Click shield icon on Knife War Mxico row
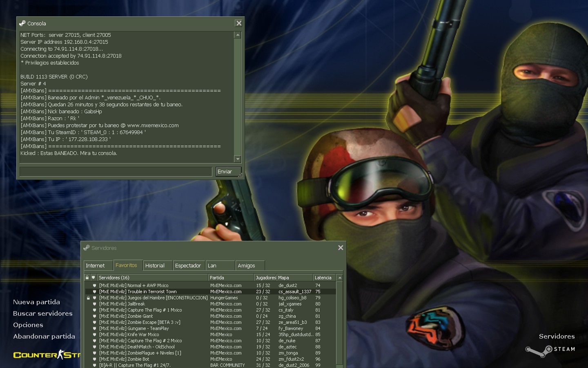The width and height of the screenshot is (588, 368). (x=94, y=335)
